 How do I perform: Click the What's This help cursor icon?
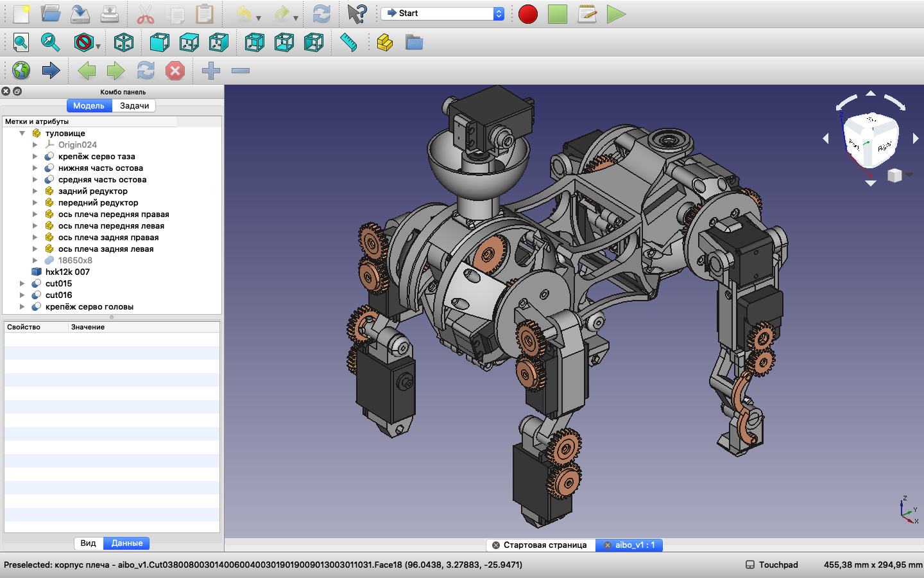(x=357, y=14)
